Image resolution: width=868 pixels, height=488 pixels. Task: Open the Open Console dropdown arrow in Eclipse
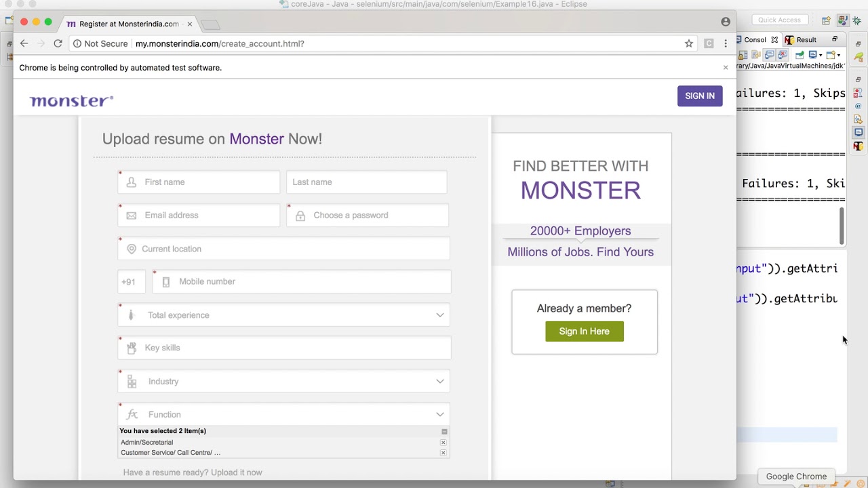(838, 55)
